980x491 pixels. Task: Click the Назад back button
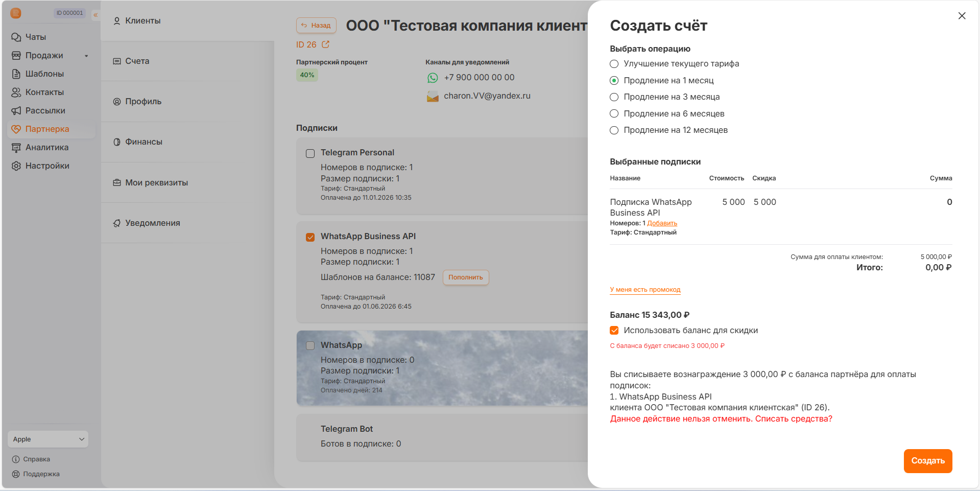pos(316,26)
